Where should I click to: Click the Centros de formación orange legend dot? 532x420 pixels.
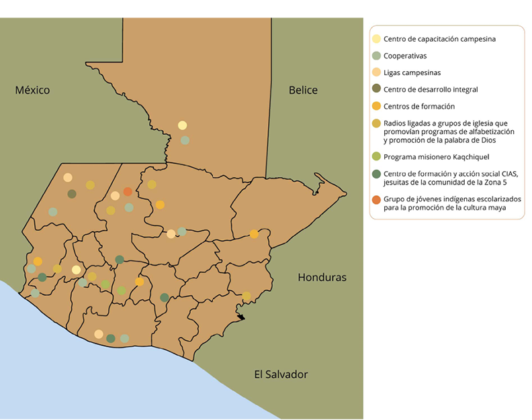coord(377,106)
